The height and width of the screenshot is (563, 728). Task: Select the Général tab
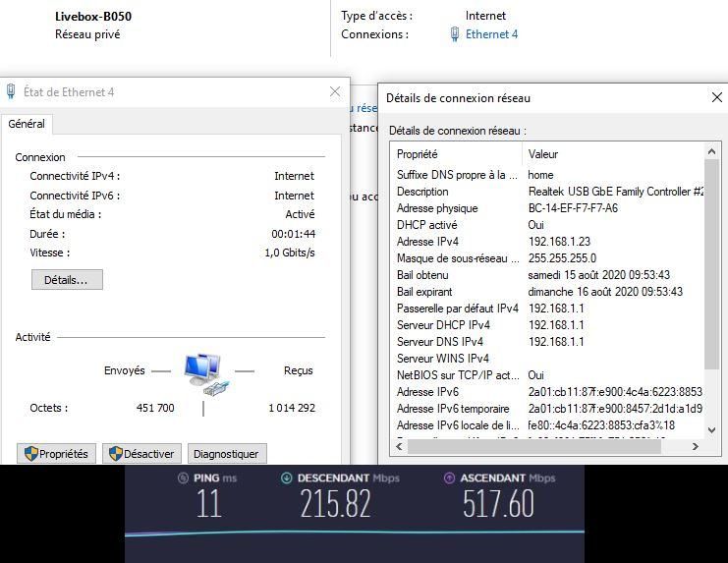tap(27, 124)
